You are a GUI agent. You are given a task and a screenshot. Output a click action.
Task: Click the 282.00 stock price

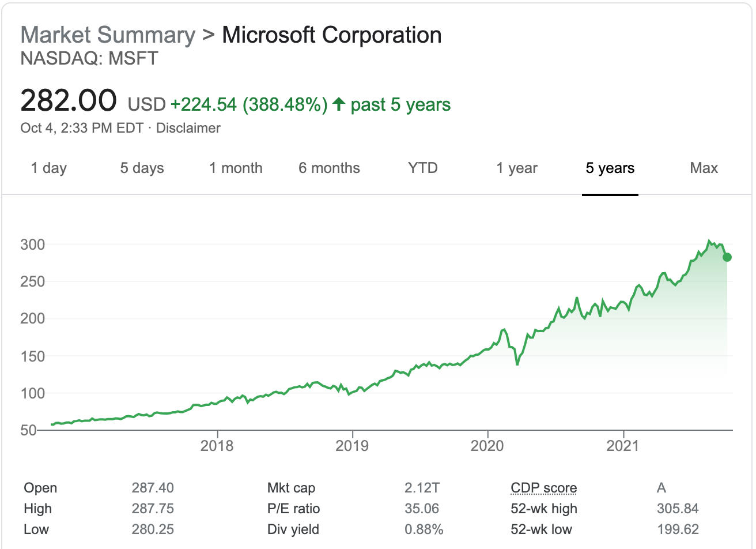[x=69, y=101]
